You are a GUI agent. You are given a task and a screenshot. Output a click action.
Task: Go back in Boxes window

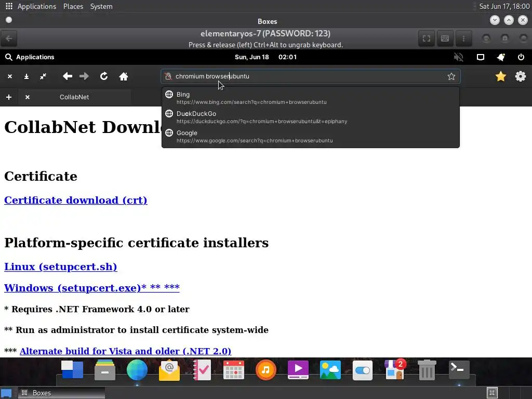pyautogui.click(x=9, y=38)
